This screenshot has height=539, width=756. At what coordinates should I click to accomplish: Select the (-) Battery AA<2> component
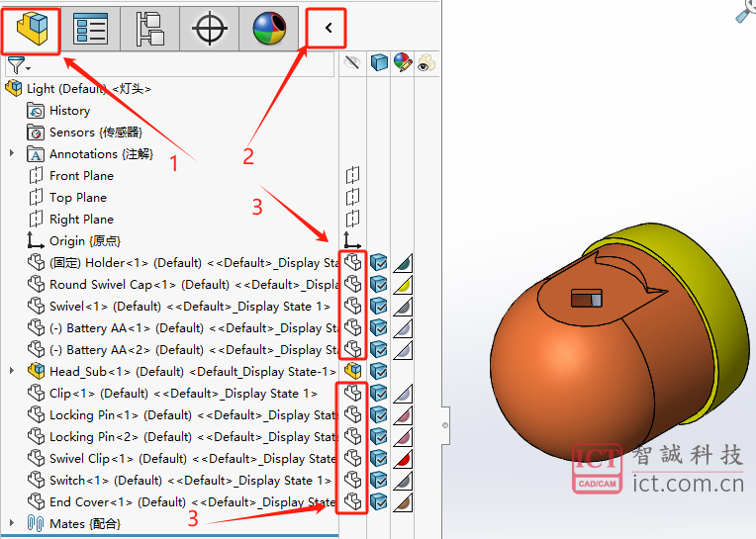pos(183,350)
